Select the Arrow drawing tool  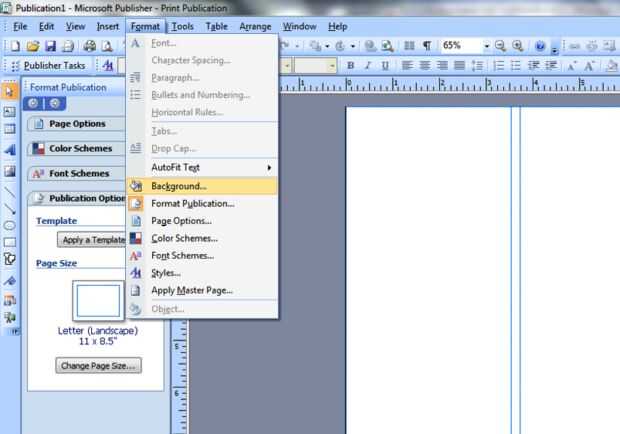point(9,209)
